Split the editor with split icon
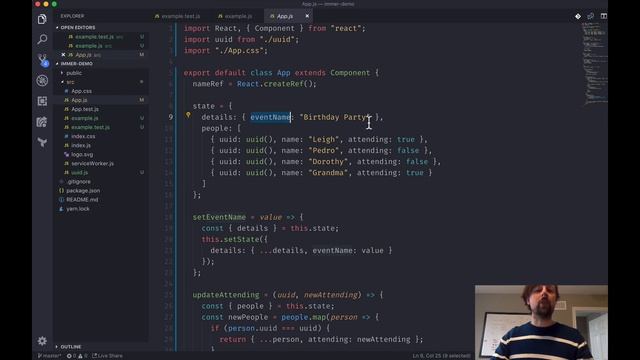640x360 pixels. pyautogui.click(x=604, y=16)
